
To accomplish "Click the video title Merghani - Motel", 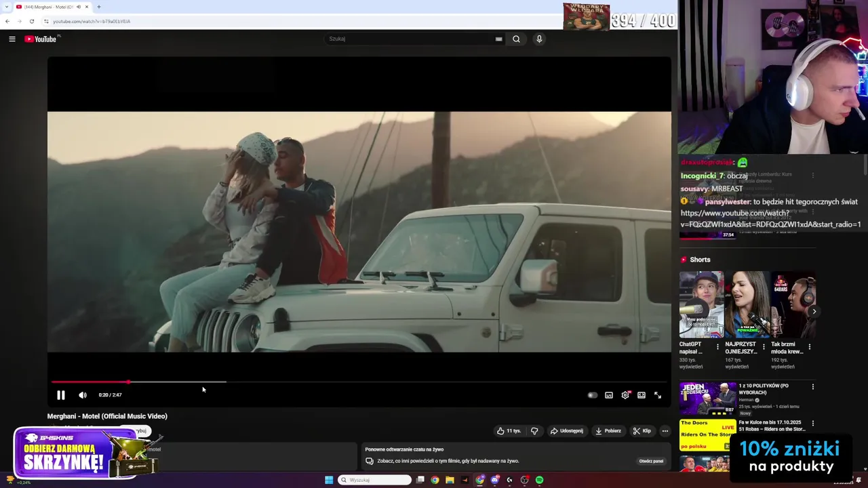I will pyautogui.click(x=107, y=416).
